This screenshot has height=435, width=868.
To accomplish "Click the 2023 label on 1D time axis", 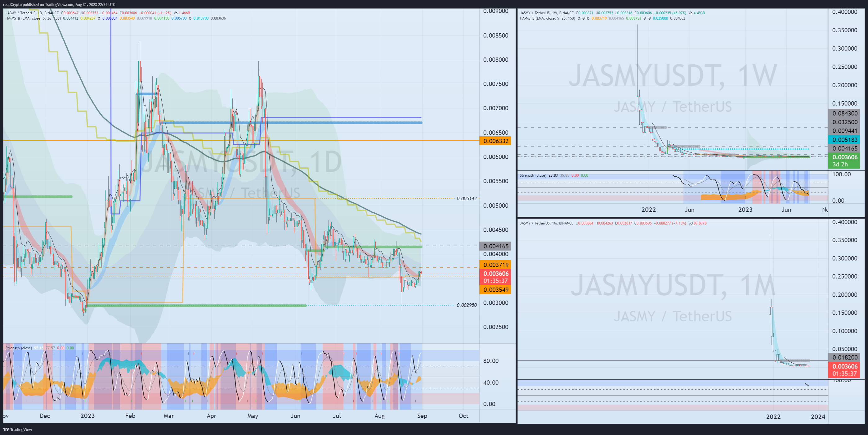I will tap(87, 416).
